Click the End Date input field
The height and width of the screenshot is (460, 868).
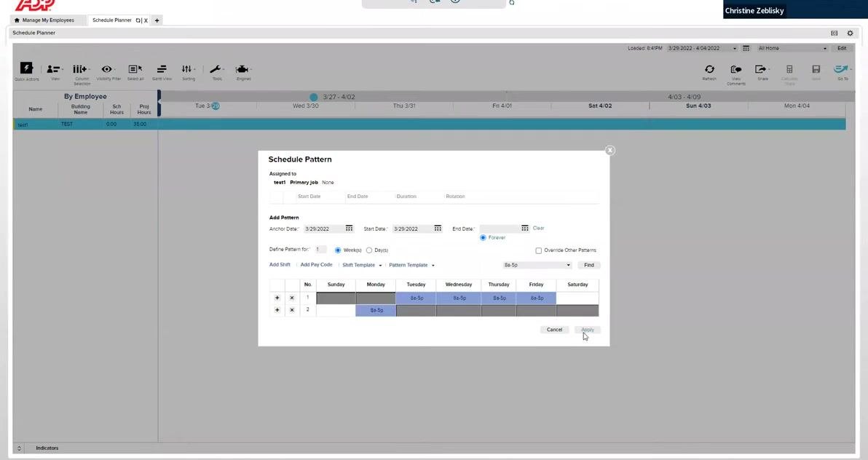[500, 229]
